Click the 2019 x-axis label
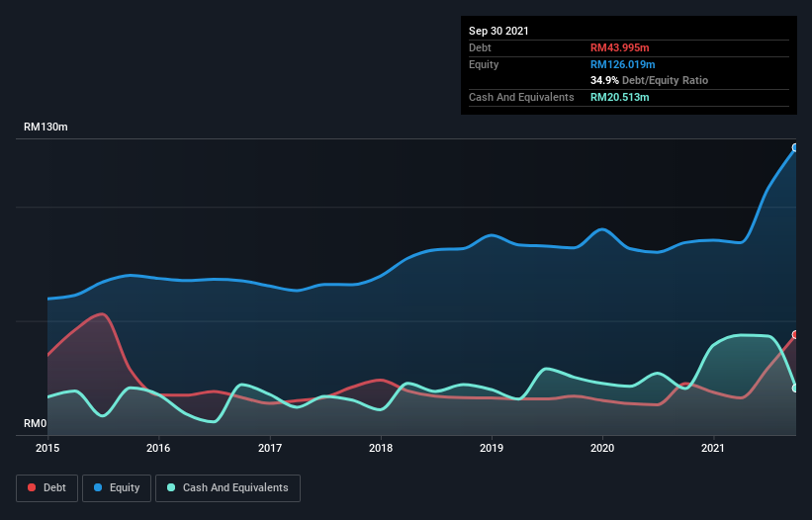The height and width of the screenshot is (520, 812). [492, 448]
